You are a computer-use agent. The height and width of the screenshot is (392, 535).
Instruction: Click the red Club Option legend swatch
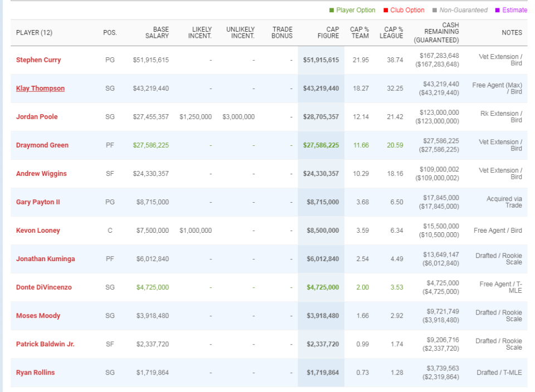click(x=386, y=10)
